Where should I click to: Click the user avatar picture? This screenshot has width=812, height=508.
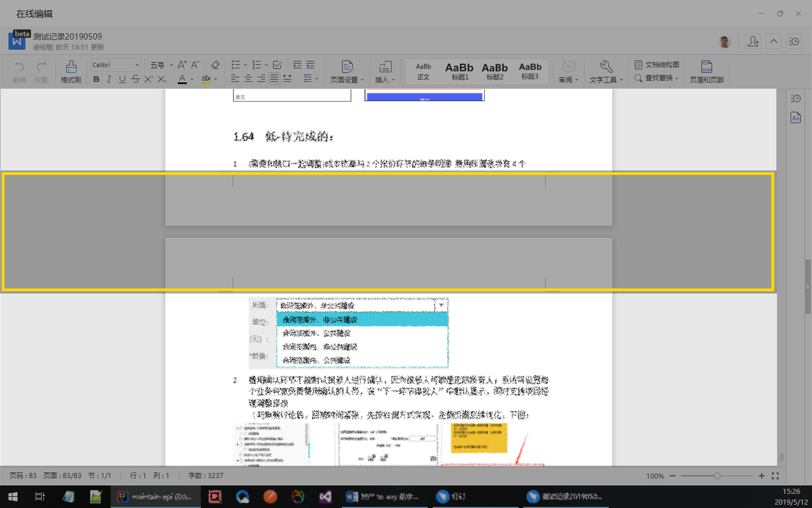[x=725, y=41]
